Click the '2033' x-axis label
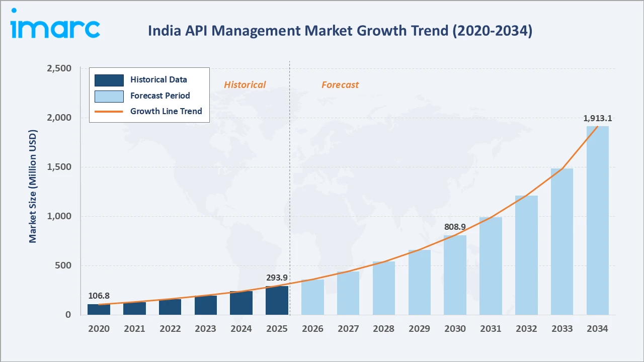This screenshot has width=644, height=362. [x=562, y=329]
